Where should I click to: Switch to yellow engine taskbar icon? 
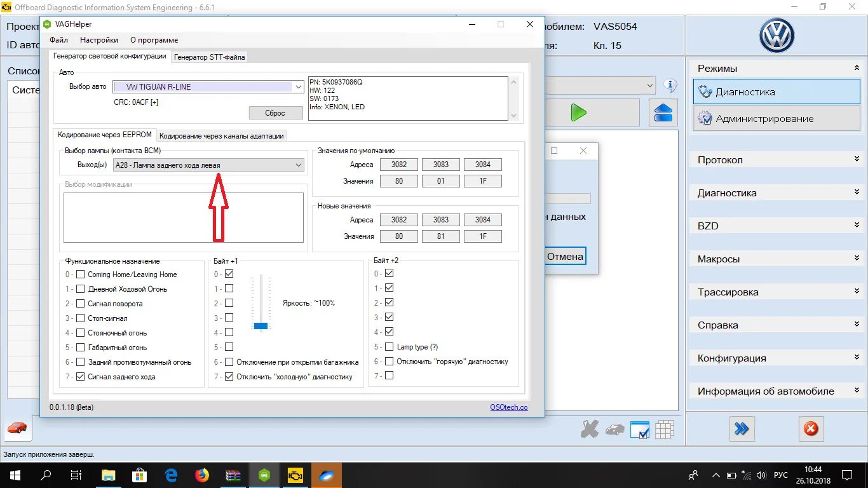tap(295, 475)
